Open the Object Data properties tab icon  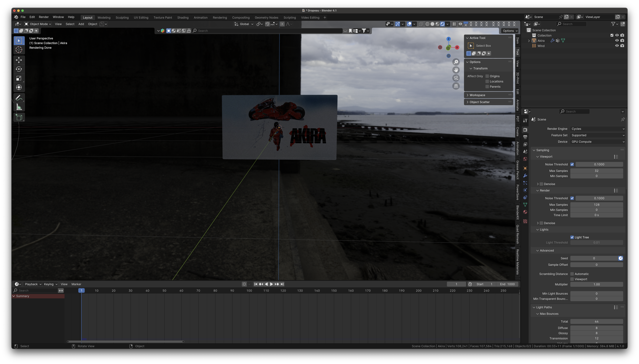525,205
